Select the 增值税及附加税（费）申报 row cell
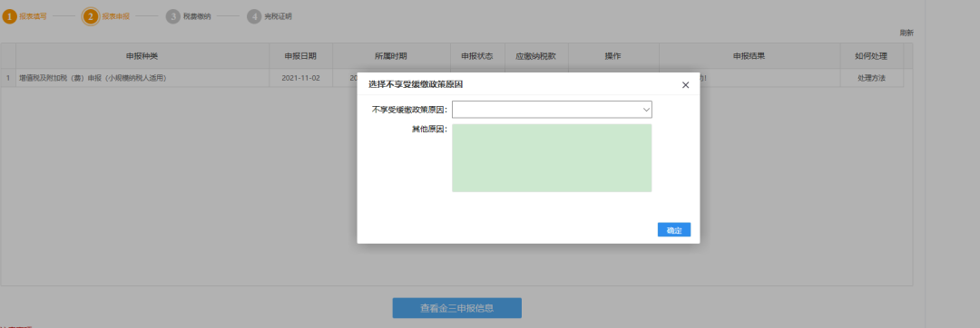This screenshot has height=328, width=980. [142, 78]
